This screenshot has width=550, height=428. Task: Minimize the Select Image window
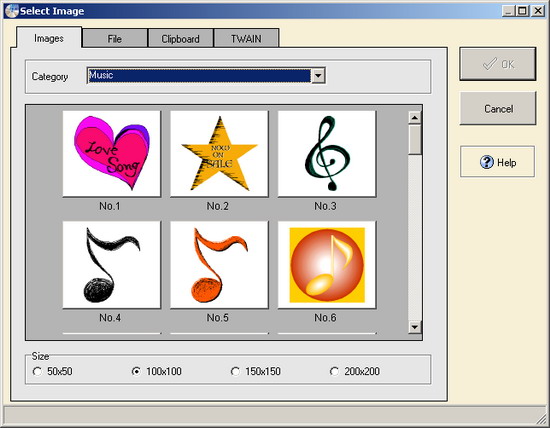(509, 11)
